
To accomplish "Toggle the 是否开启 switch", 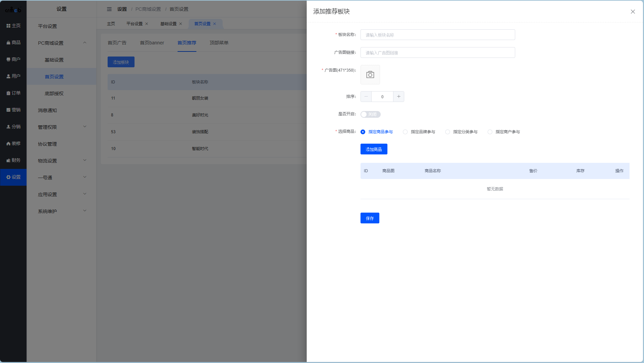I will pyautogui.click(x=370, y=114).
